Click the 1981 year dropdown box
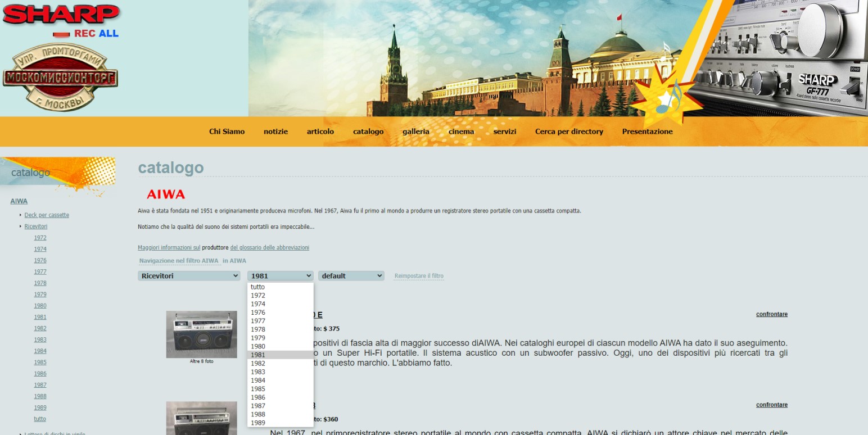 pyautogui.click(x=280, y=276)
